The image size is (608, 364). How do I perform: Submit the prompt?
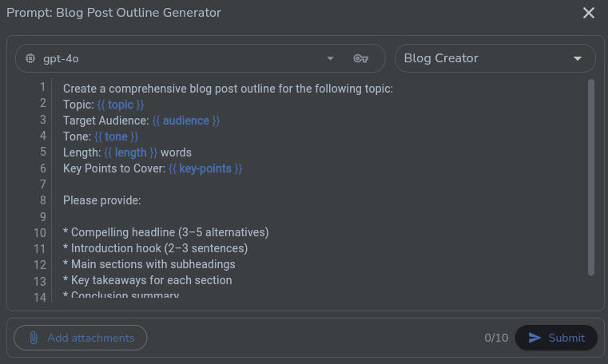pyautogui.click(x=556, y=338)
